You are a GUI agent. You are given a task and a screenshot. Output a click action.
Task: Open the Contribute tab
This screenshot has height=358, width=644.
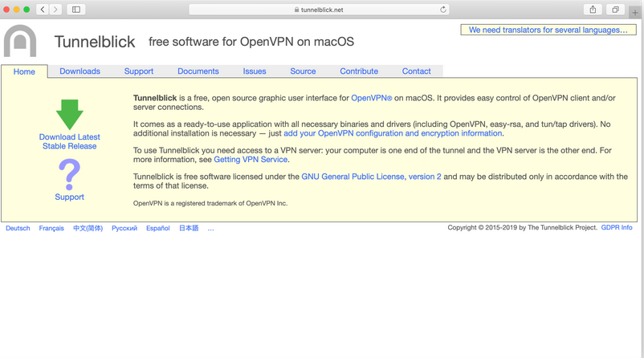(x=359, y=71)
